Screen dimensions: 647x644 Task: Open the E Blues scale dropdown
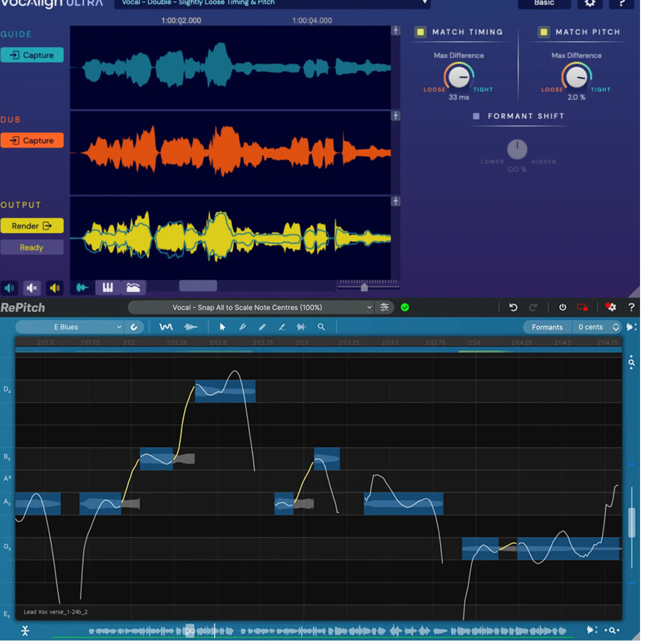pyautogui.click(x=70, y=327)
